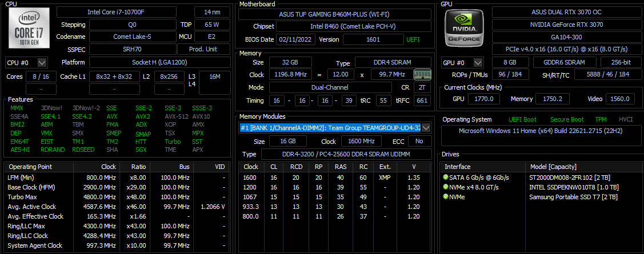Click the AVX2 feature label
644x254 pixels.
(x=143, y=116)
